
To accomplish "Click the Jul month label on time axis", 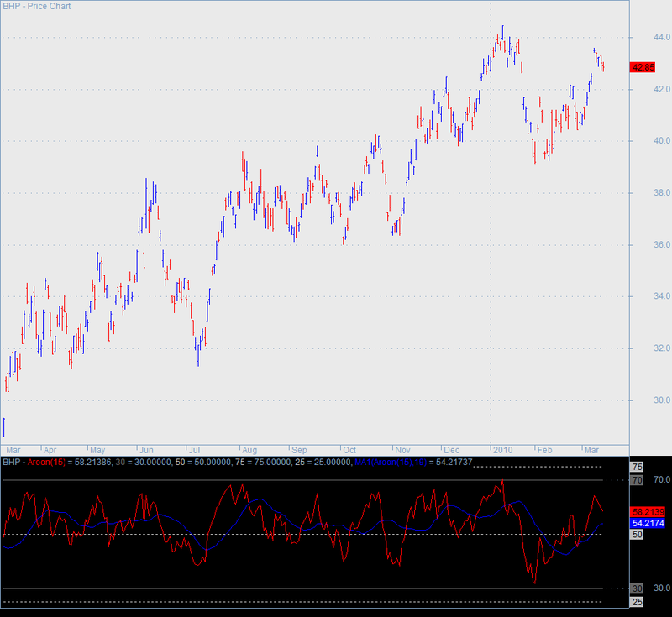I will (195, 451).
